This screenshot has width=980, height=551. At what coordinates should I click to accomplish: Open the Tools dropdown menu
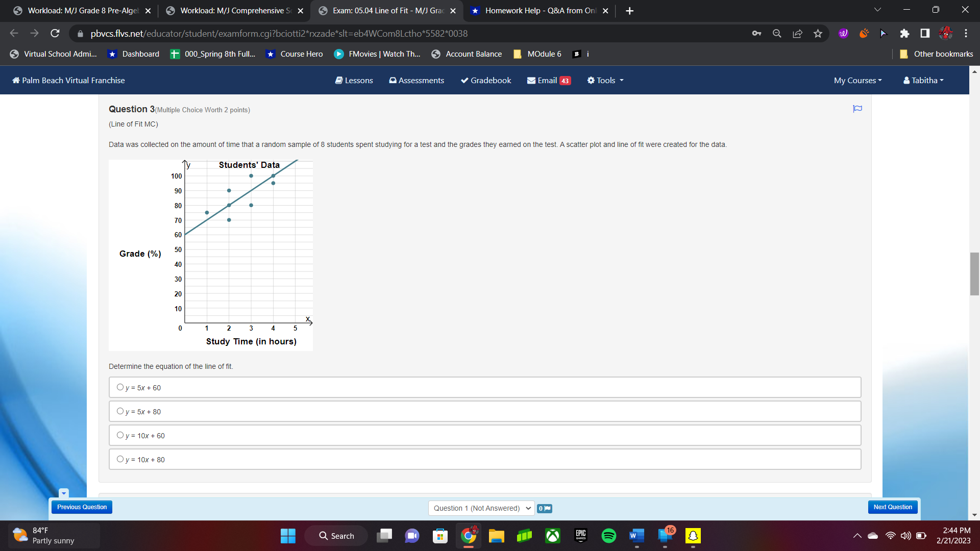click(605, 80)
